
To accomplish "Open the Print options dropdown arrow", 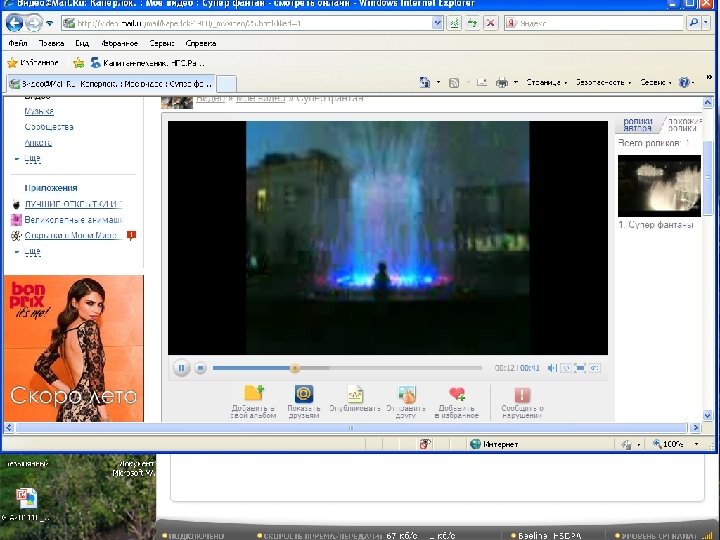I will click(516, 83).
